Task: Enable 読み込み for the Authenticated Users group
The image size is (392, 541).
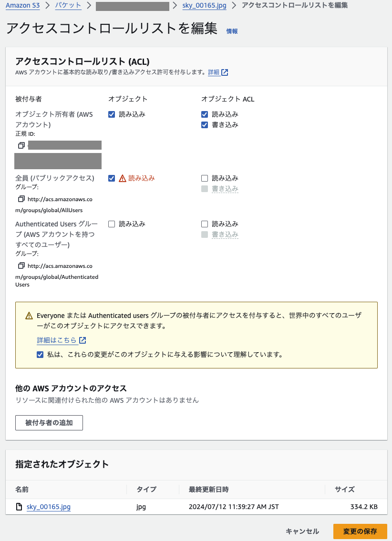Action: point(111,224)
